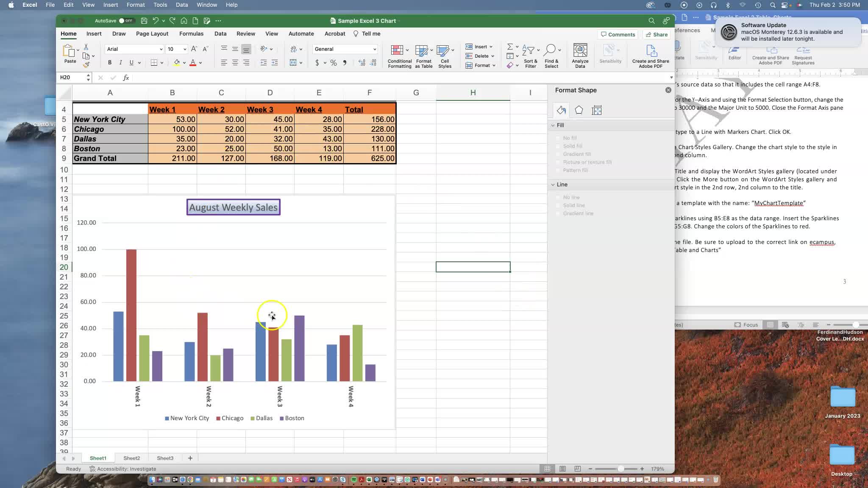Apply Italic formatting
The height and width of the screenshot is (488, 868).
[x=120, y=63]
